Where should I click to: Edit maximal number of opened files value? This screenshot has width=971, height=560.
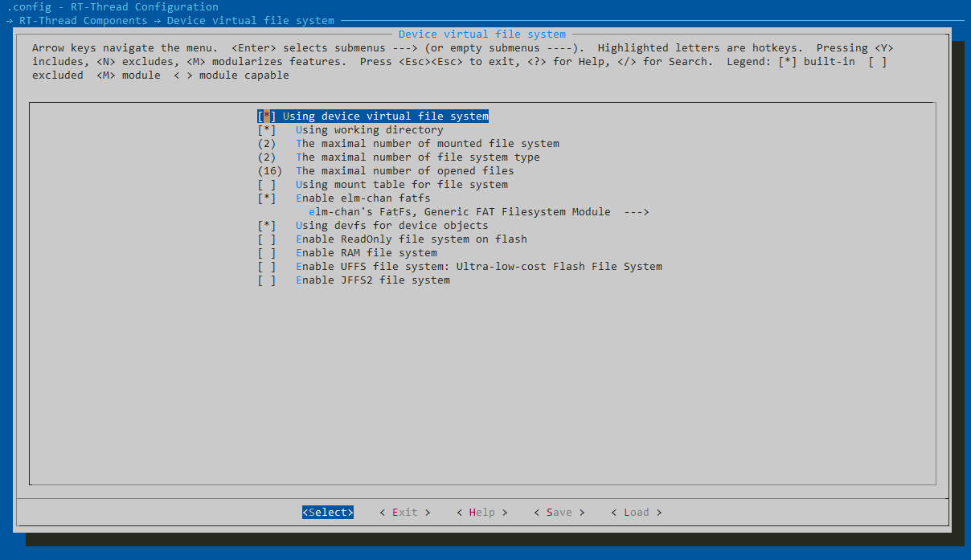tap(386, 171)
